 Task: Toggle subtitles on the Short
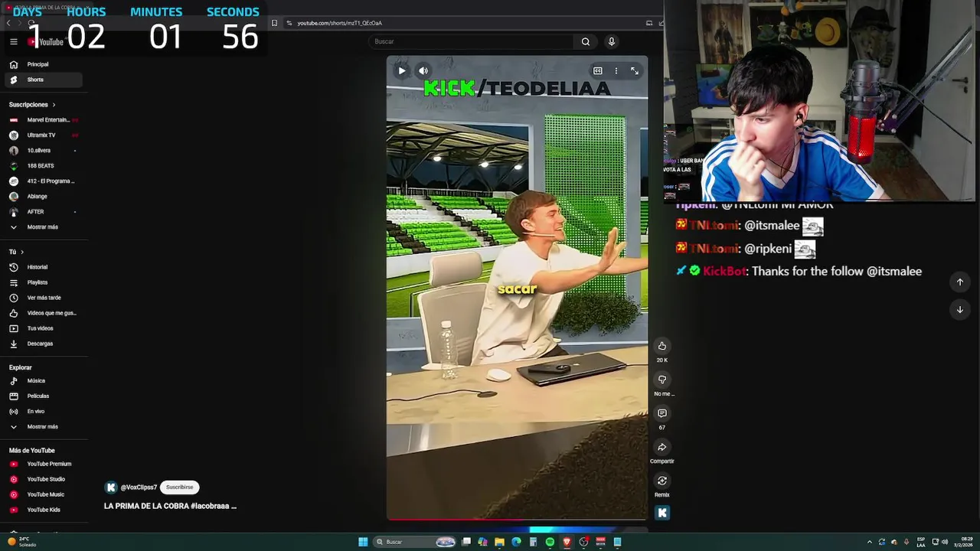598,71
